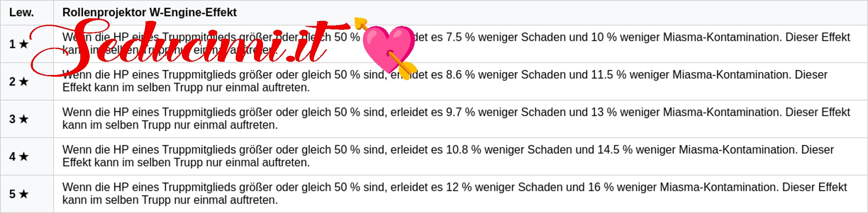This screenshot has width=868, height=213.
Task: Click the star icon in level 3 row
Action: [24, 119]
